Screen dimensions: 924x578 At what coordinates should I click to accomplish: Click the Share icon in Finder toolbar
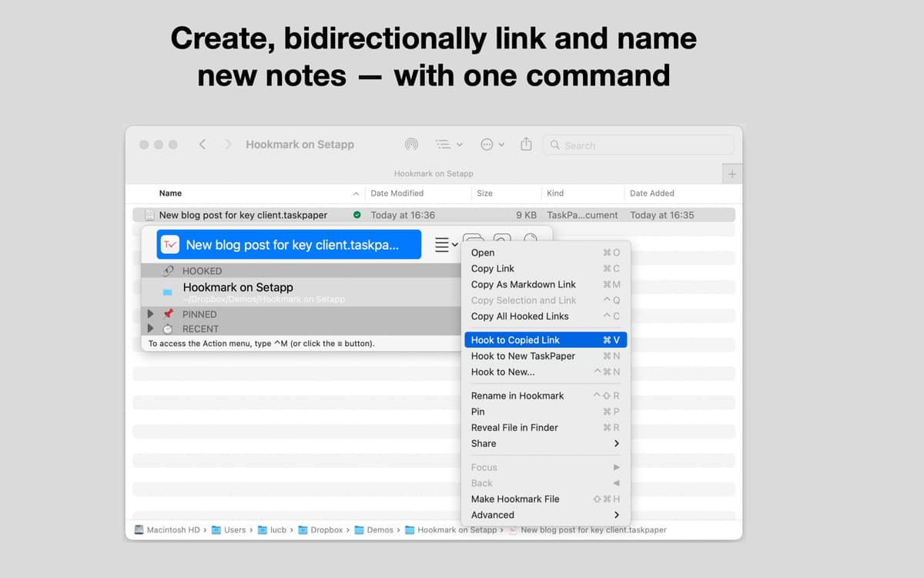(526, 144)
